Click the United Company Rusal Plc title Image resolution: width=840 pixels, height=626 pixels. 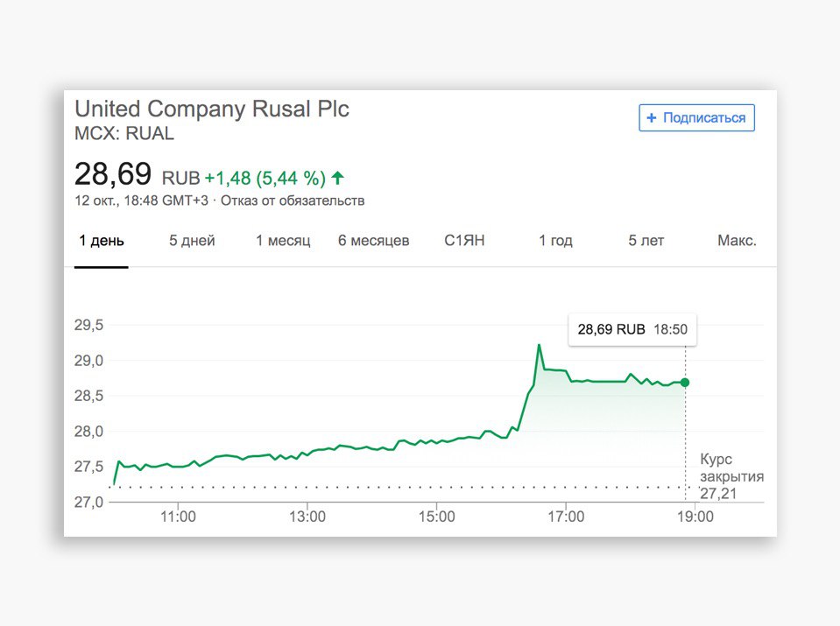[x=212, y=109]
